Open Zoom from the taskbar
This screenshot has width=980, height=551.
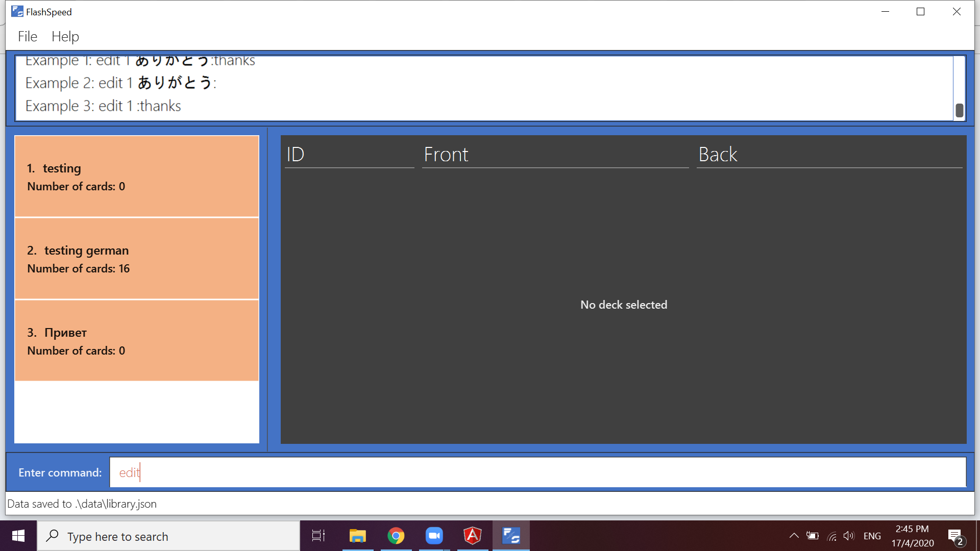[434, 536]
